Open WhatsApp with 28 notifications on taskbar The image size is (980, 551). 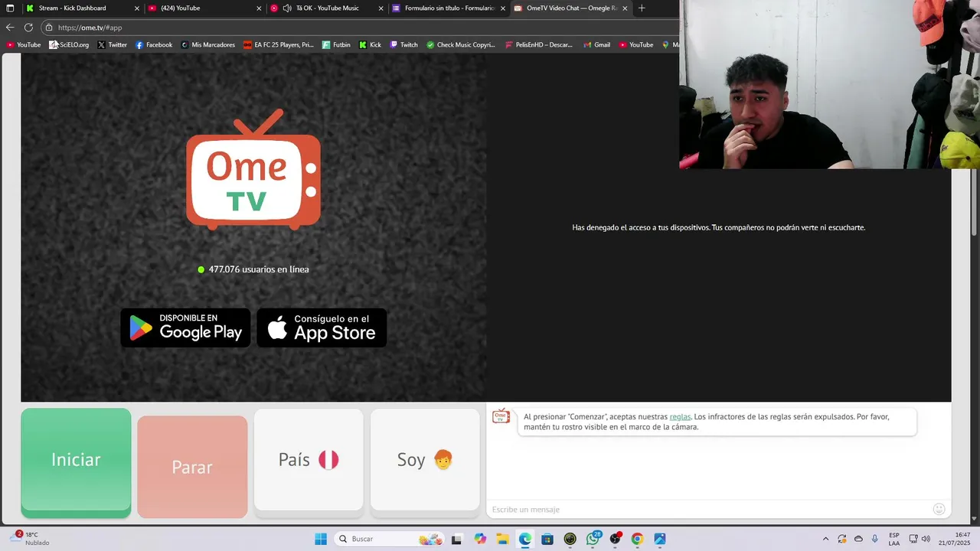tap(593, 539)
